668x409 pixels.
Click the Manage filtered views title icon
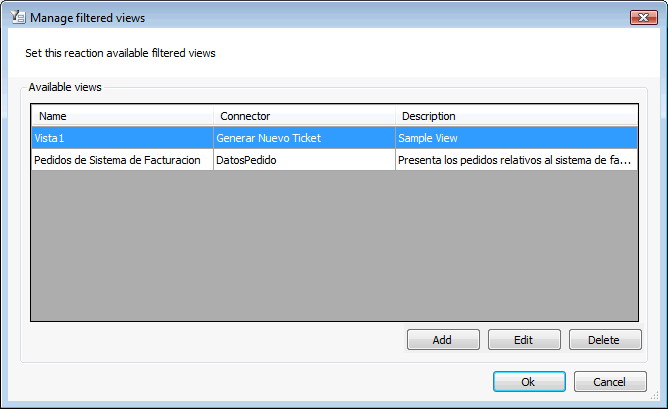click(x=18, y=17)
